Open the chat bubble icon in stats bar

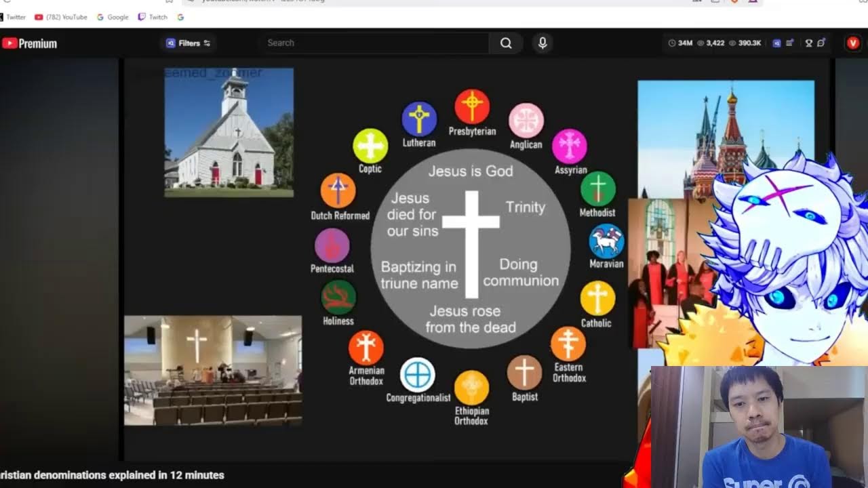[x=821, y=43]
